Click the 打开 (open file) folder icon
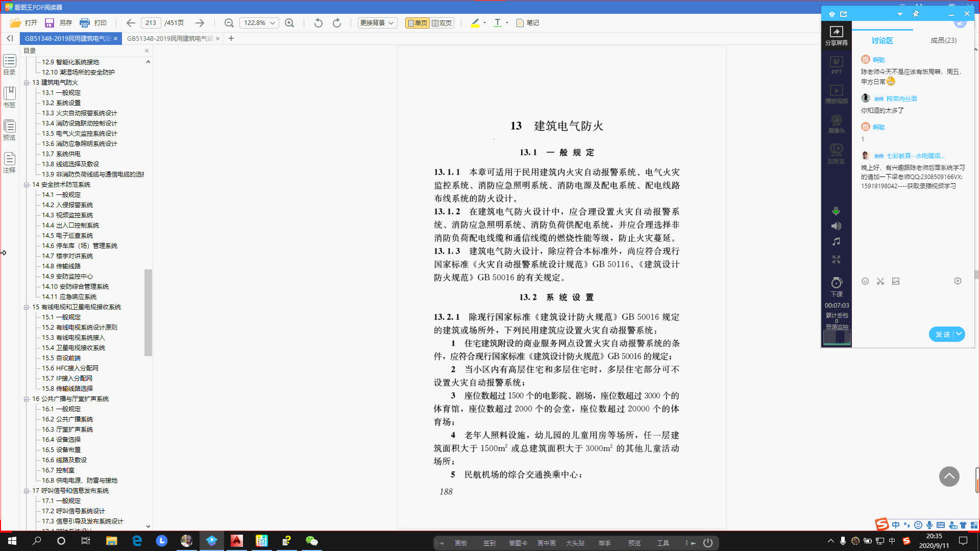The height and width of the screenshot is (551, 980). tap(15, 23)
